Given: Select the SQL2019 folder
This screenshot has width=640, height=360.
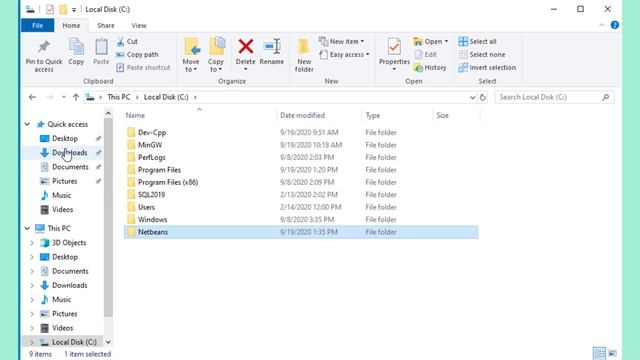Looking at the screenshot, I should pos(151,195).
